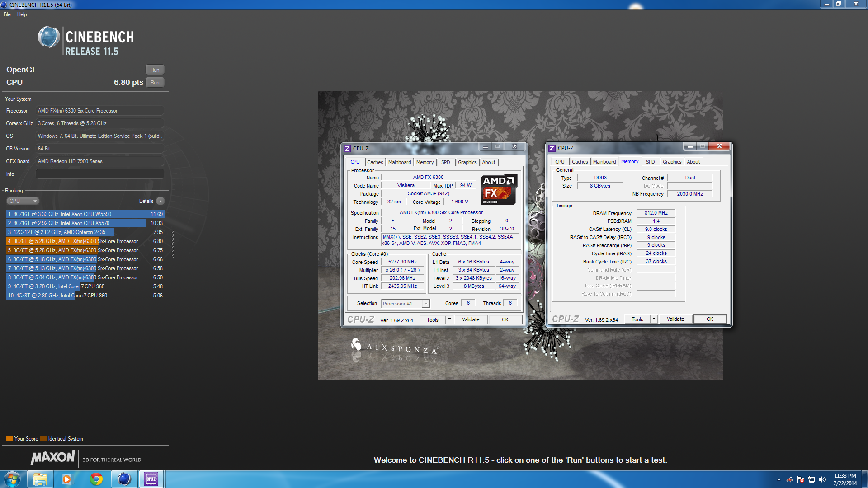Open Caches tab in right CPU-Z window

[580, 162]
